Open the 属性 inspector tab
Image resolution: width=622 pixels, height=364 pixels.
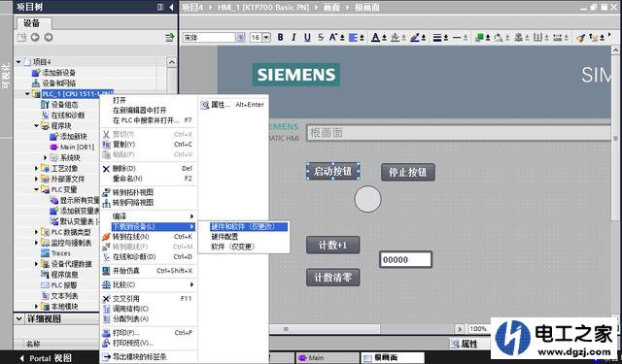(x=465, y=344)
